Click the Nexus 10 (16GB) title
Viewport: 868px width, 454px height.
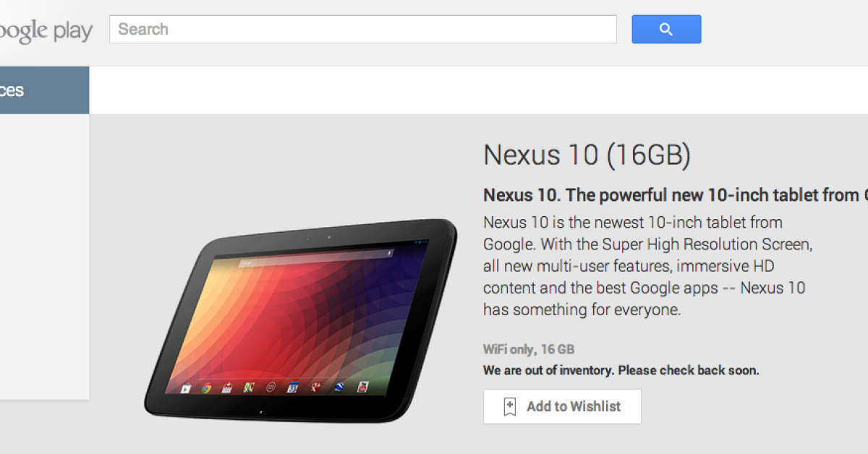pos(587,155)
